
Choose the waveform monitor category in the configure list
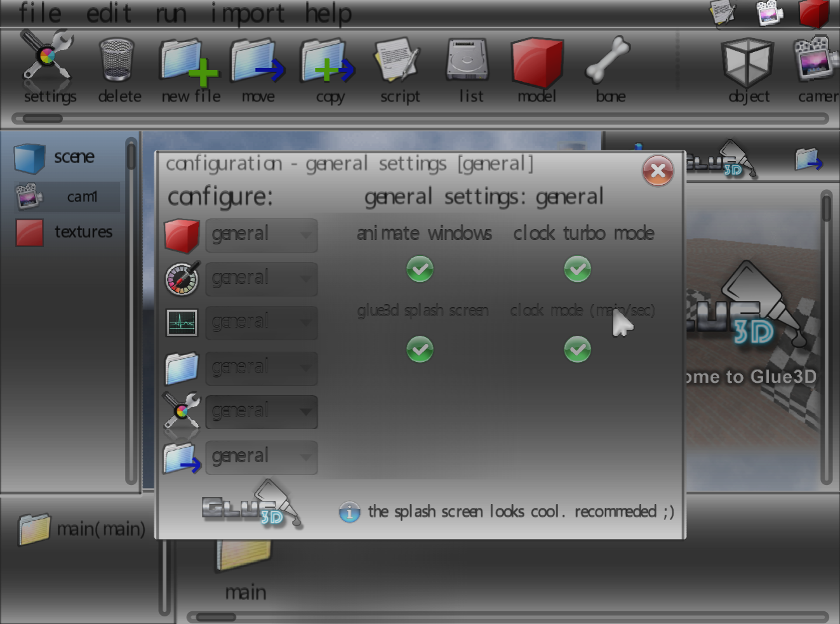click(182, 322)
